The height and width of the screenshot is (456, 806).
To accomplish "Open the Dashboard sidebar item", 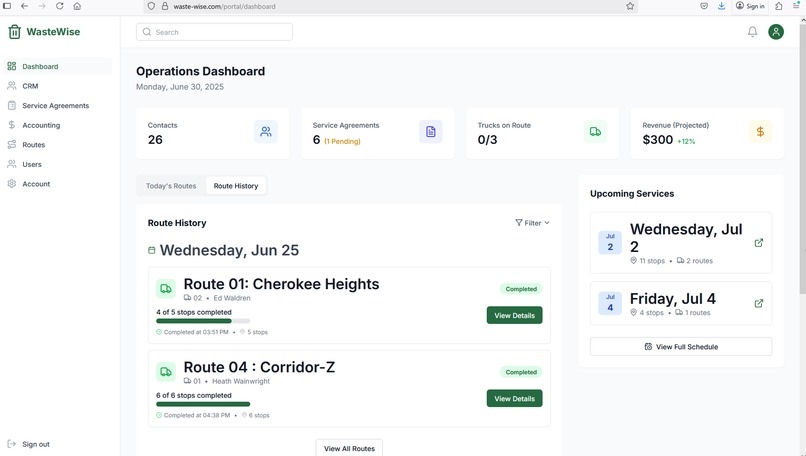I will (x=58, y=66).
